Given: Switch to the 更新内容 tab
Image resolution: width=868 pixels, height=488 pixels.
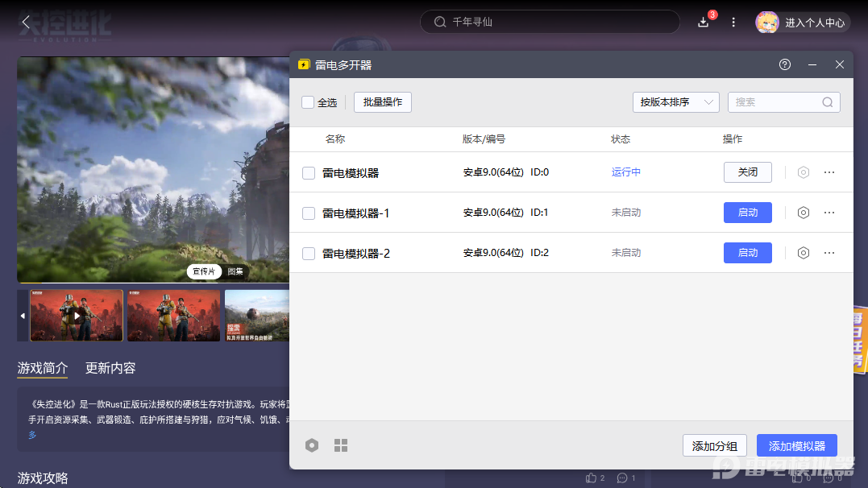Looking at the screenshot, I should (110, 368).
